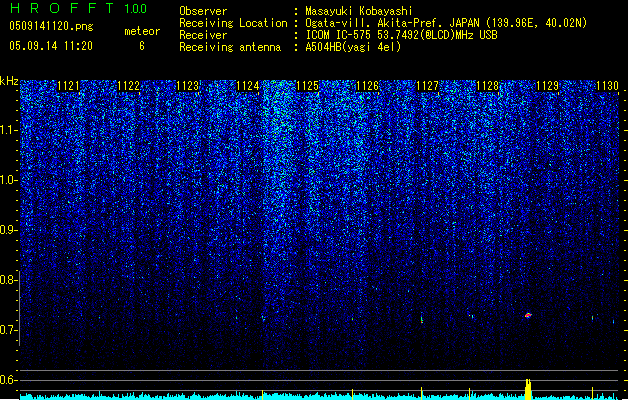
Task: Click the 0.9 kHz axis label
Action: pyautogui.click(x=9, y=230)
